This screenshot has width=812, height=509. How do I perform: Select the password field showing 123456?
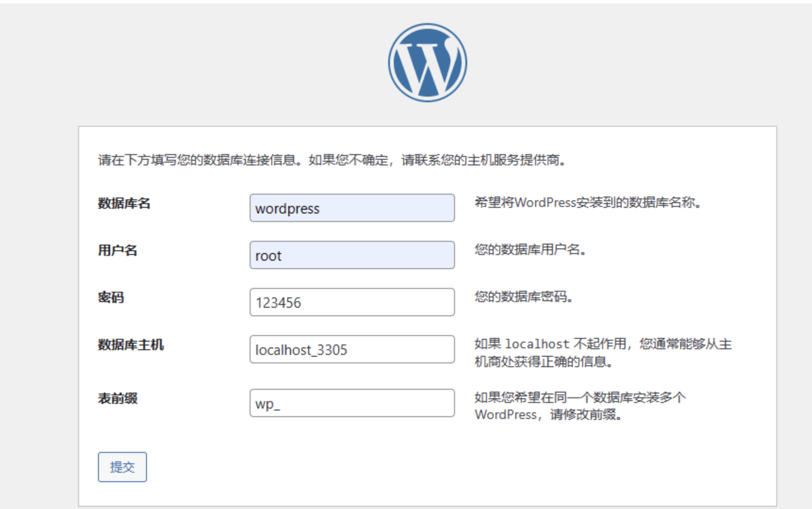coord(352,302)
